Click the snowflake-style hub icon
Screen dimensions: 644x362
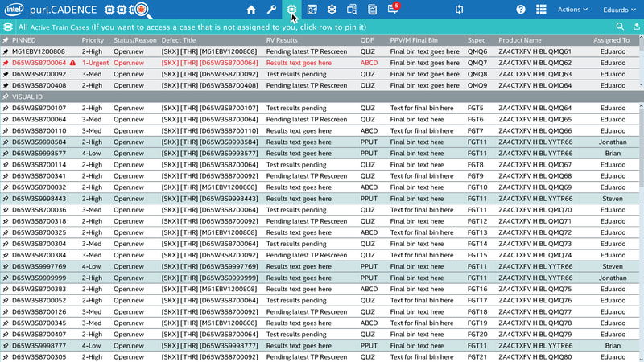(x=332, y=10)
